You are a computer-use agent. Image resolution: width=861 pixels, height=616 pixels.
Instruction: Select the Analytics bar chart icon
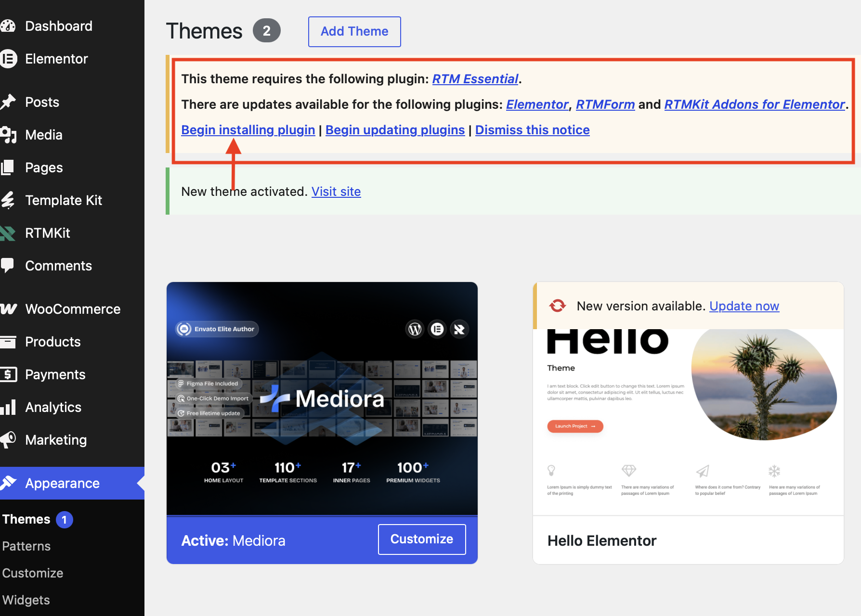[8, 407]
